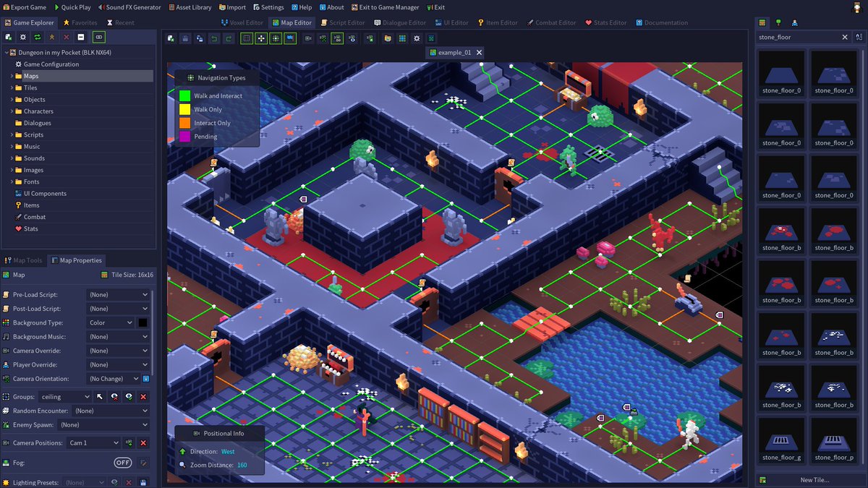
Task: Open the Player Override dropdown
Action: [x=118, y=364]
